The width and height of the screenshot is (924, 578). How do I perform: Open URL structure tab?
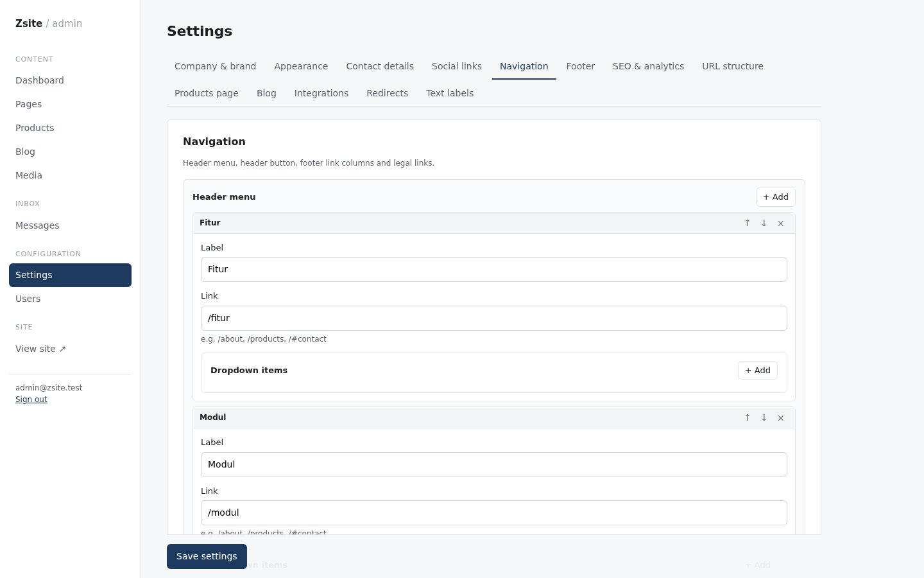(x=733, y=66)
